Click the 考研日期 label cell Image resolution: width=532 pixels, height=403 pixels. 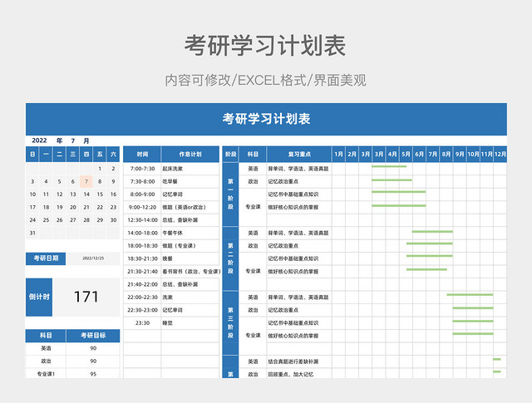(x=46, y=258)
